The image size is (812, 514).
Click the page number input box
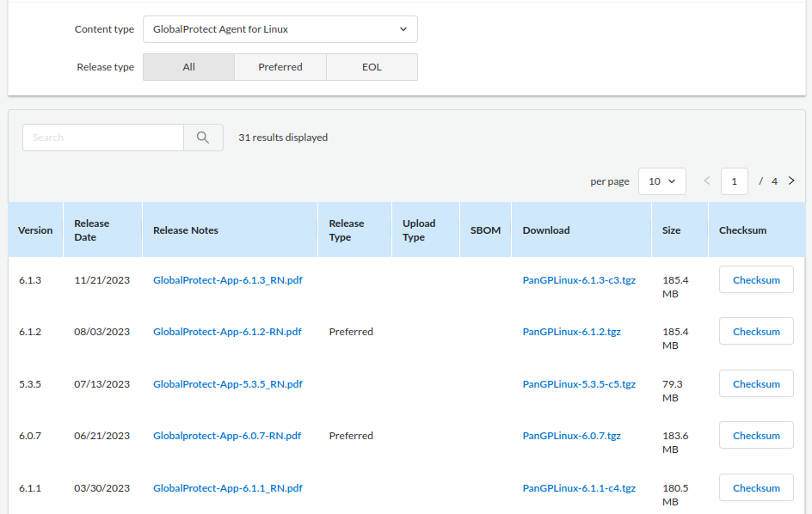pos(734,181)
